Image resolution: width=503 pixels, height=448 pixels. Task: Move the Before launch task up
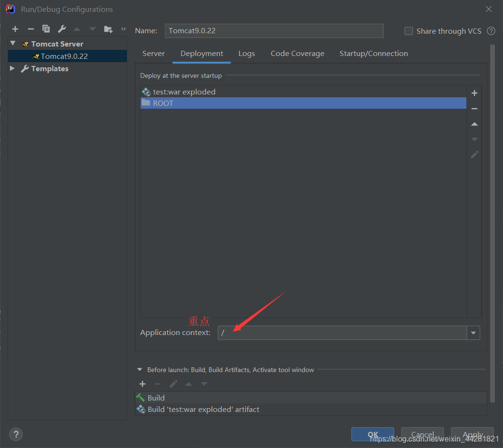189,384
